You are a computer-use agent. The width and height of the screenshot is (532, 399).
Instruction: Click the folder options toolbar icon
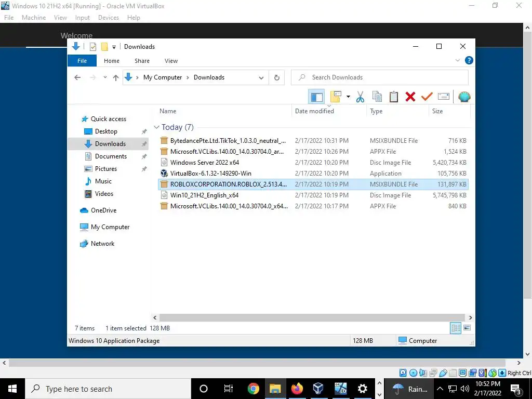336,97
